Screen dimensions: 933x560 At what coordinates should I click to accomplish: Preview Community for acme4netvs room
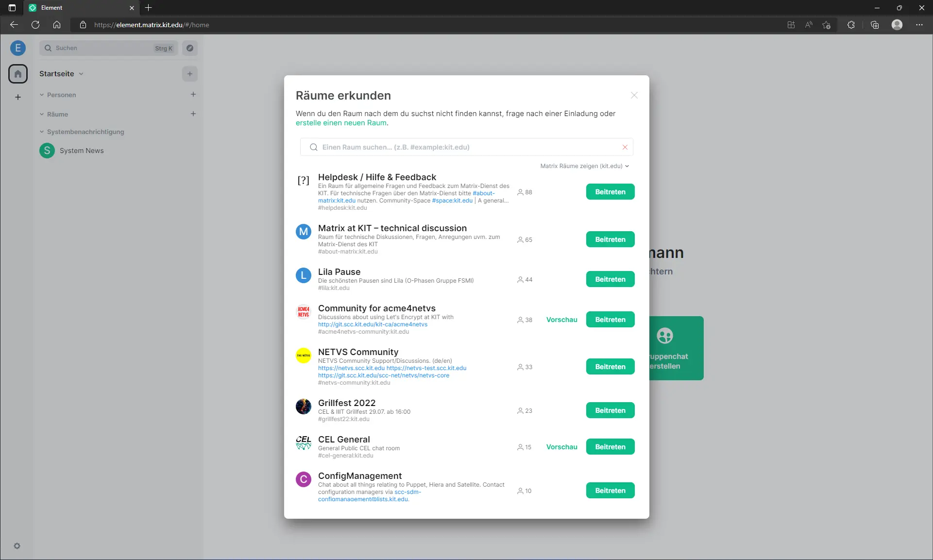click(561, 320)
